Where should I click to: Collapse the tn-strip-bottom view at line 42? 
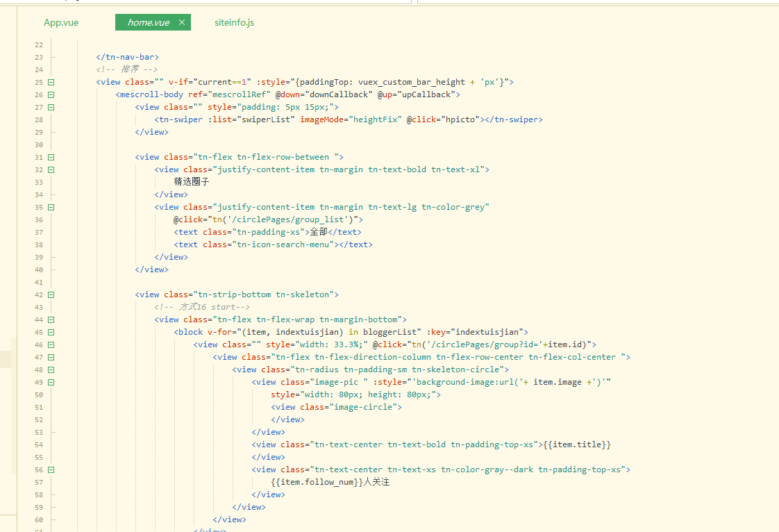tap(51, 294)
